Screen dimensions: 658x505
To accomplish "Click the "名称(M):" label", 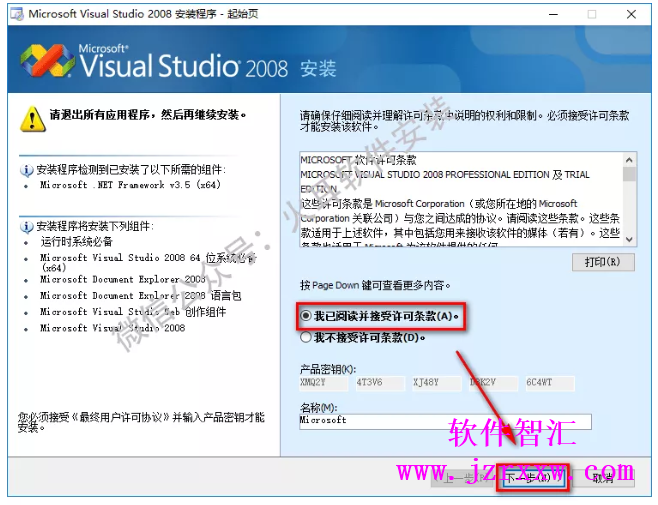I will (319, 407).
